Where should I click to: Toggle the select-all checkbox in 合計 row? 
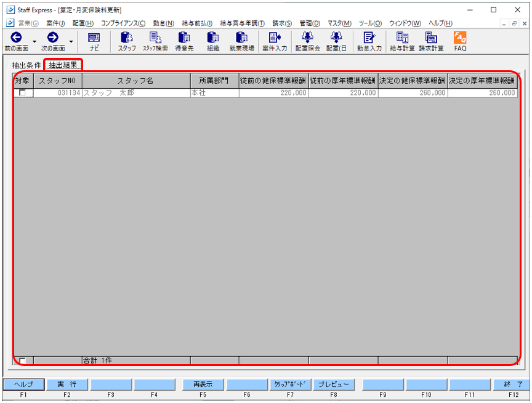pyautogui.click(x=22, y=360)
